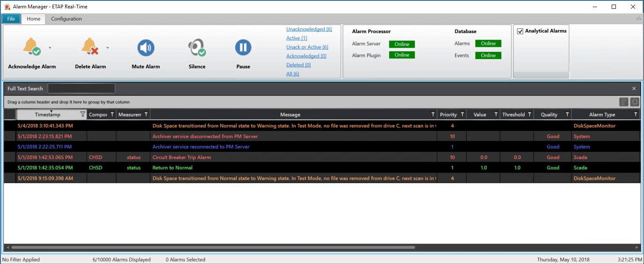Open the Timestamp column filter

click(x=82, y=114)
